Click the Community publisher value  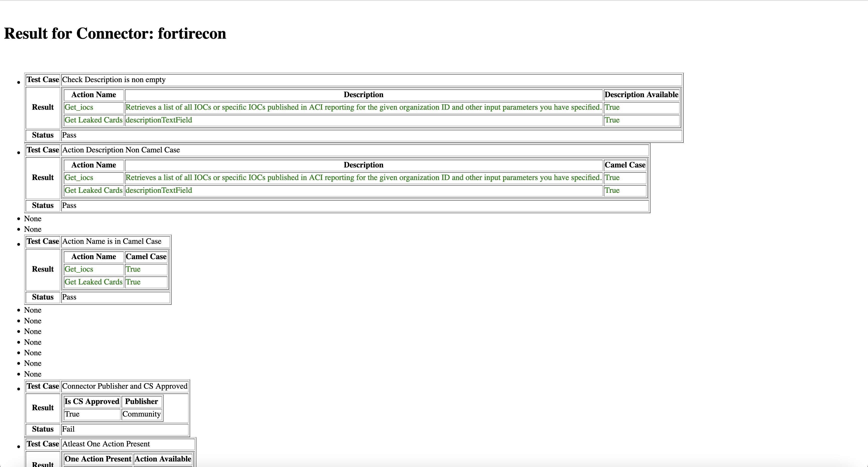pos(141,414)
